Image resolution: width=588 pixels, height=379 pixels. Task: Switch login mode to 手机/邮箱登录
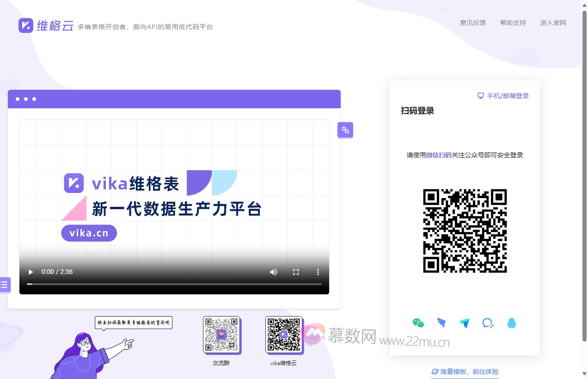click(507, 95)
